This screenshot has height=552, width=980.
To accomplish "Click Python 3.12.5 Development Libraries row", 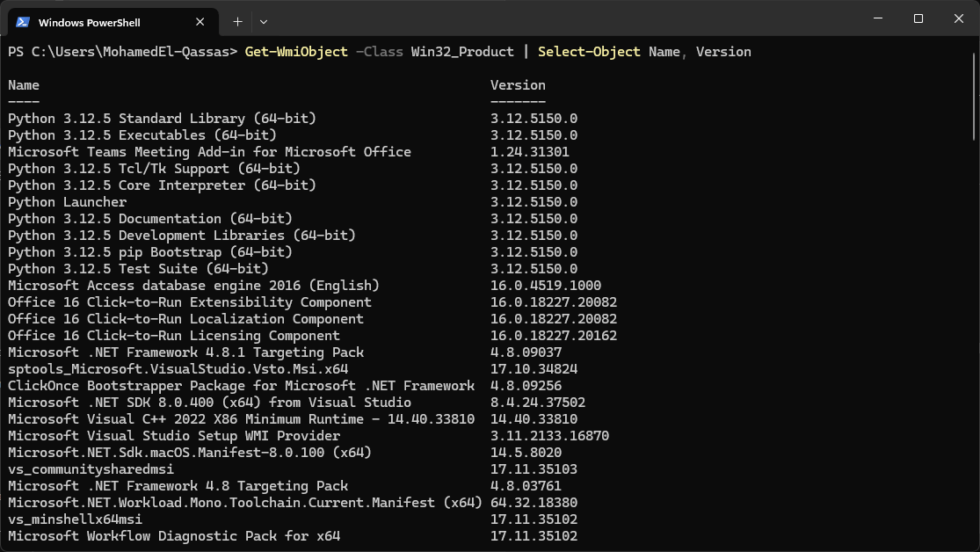I will [x=182, y=236].
